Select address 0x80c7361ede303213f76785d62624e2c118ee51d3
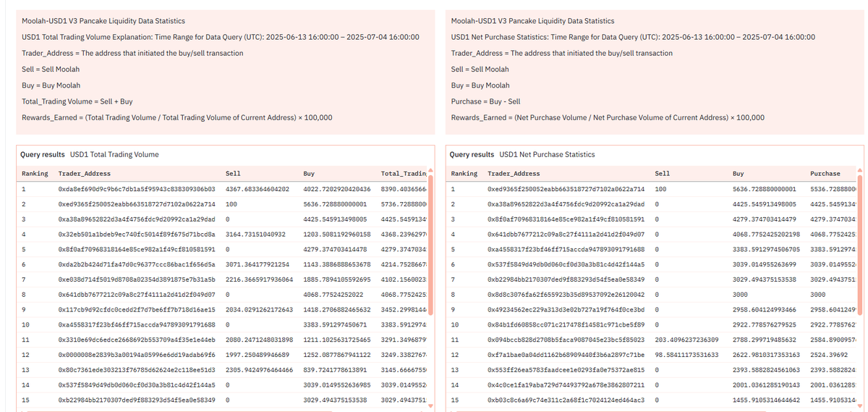Screen dimensions: 868x412 [x=137, y=370]
